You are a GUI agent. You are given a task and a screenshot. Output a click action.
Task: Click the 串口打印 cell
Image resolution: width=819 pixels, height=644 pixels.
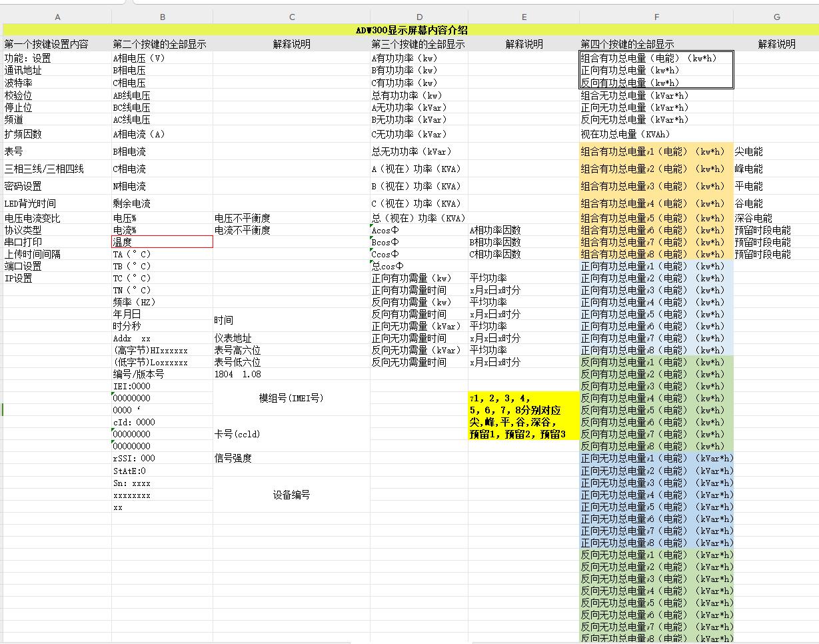click(x=57, y=242)
